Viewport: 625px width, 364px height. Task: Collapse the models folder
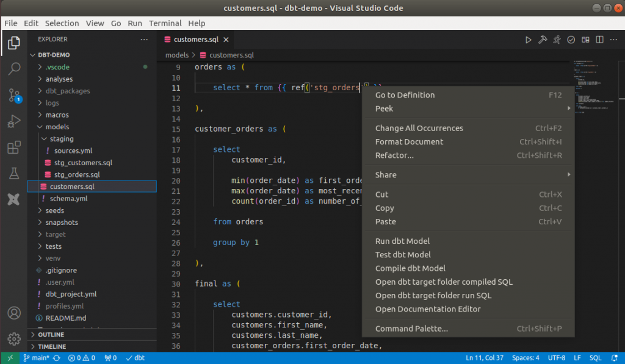[x=40, y=127]
